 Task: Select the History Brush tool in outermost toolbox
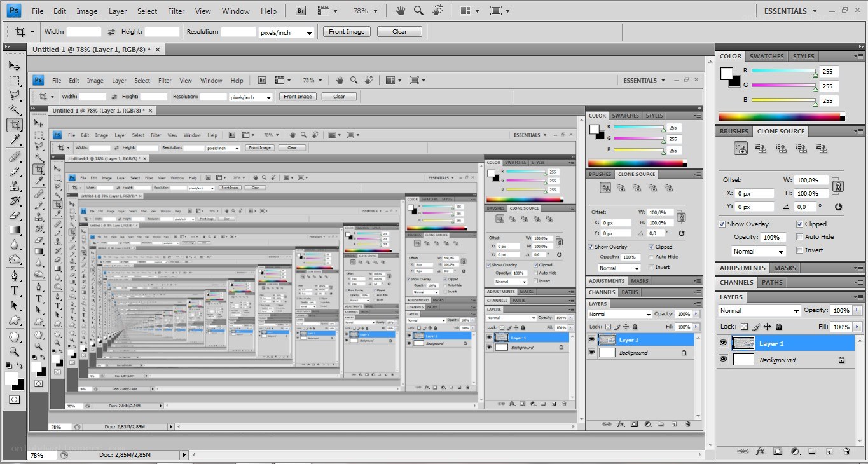[x=14, y=200]
